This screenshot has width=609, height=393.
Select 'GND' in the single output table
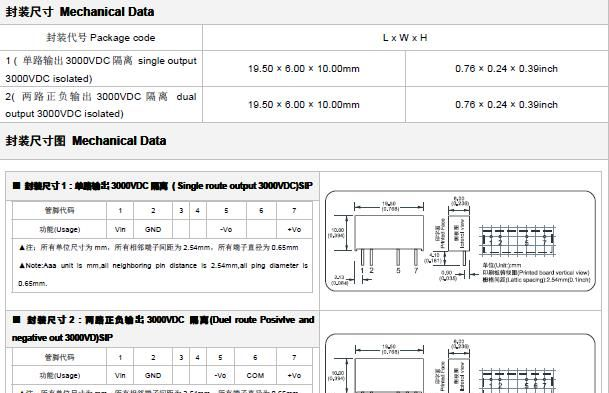coord(153,230)
